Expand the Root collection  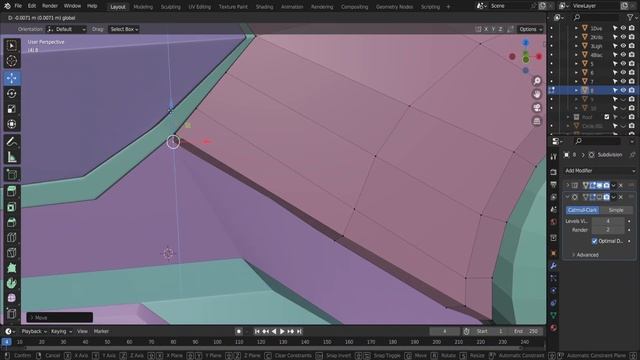(568, 117)
